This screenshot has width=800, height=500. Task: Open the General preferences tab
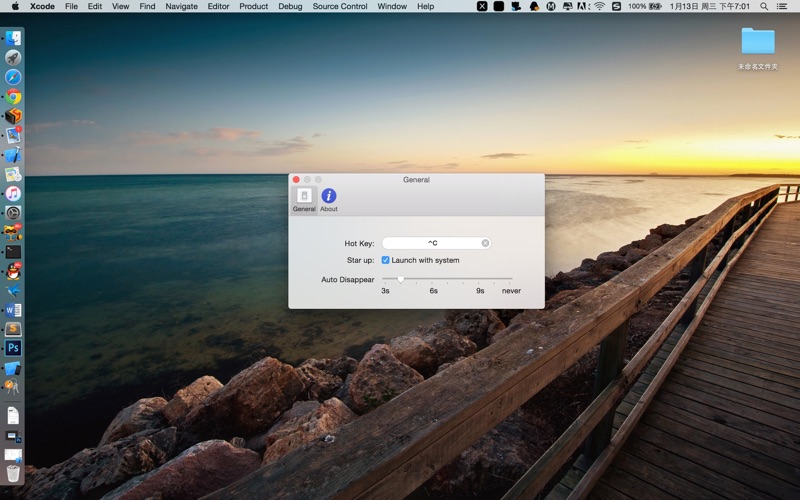click(x=304, y=200)
